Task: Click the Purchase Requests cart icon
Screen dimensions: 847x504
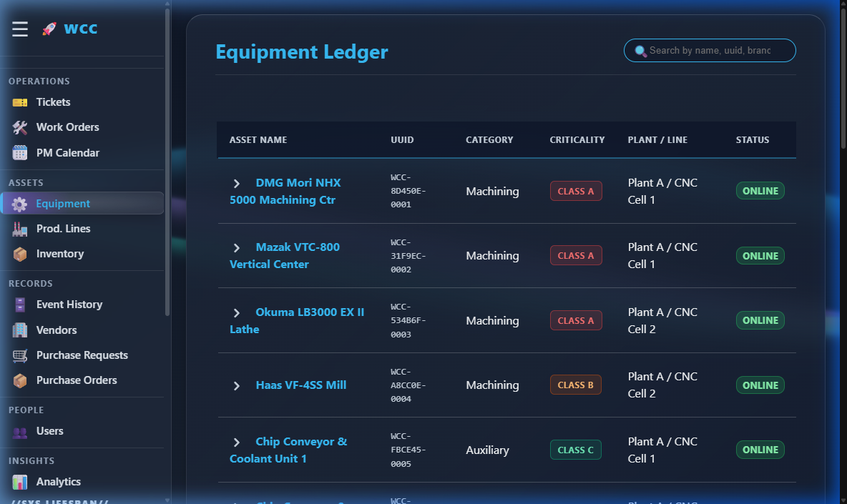Action: 20,355
